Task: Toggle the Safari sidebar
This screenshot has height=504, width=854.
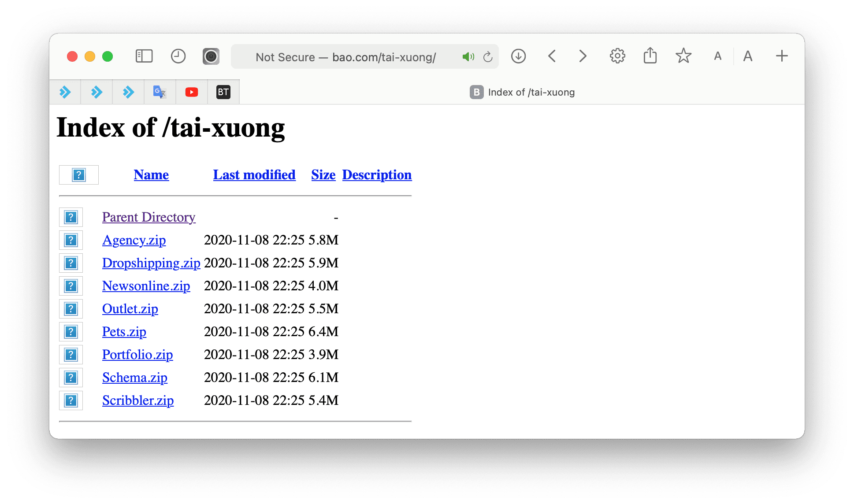Action: pos(144,56)
